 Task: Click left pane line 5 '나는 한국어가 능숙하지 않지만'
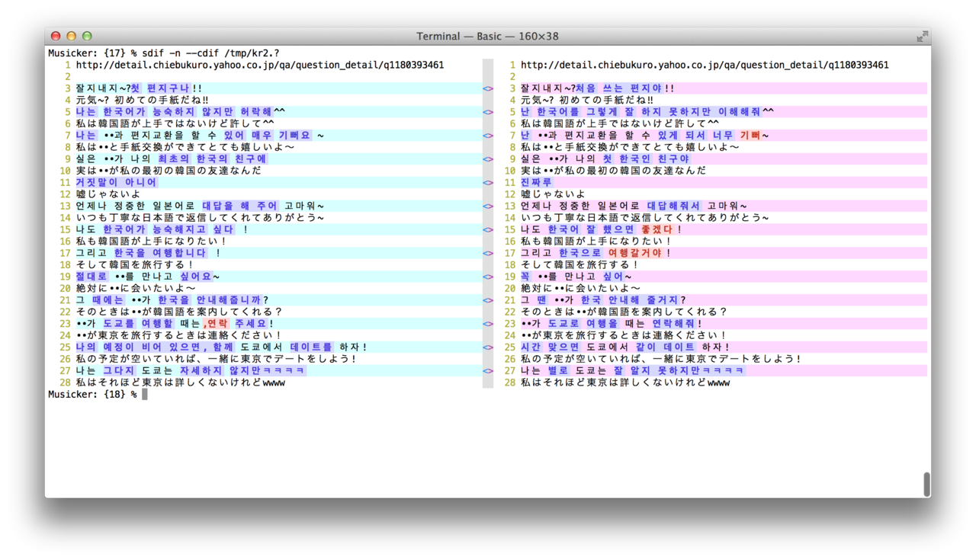point(155,112)
